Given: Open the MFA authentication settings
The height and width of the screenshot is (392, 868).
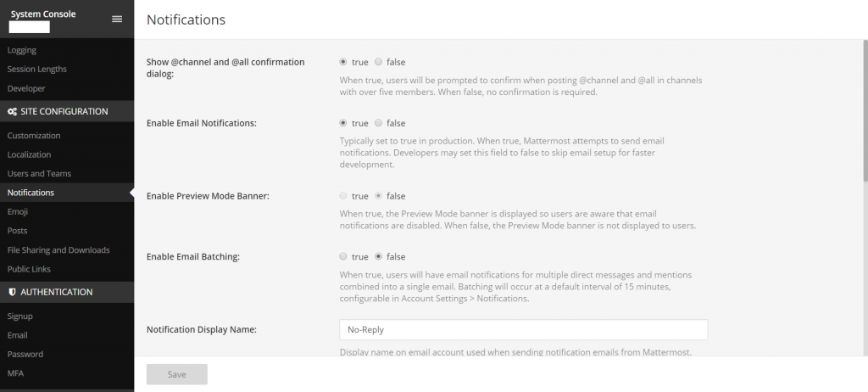Looking at the screenshot, I should [16, 373].
